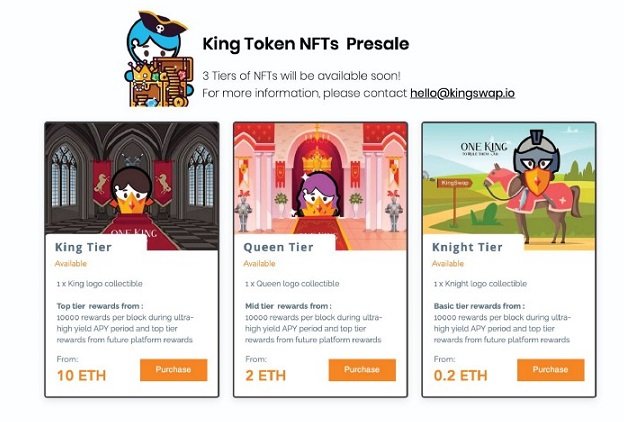Screen dimensions: 624x422
Task: Click the 10 ETH price label
Action: tap(82, 375)
